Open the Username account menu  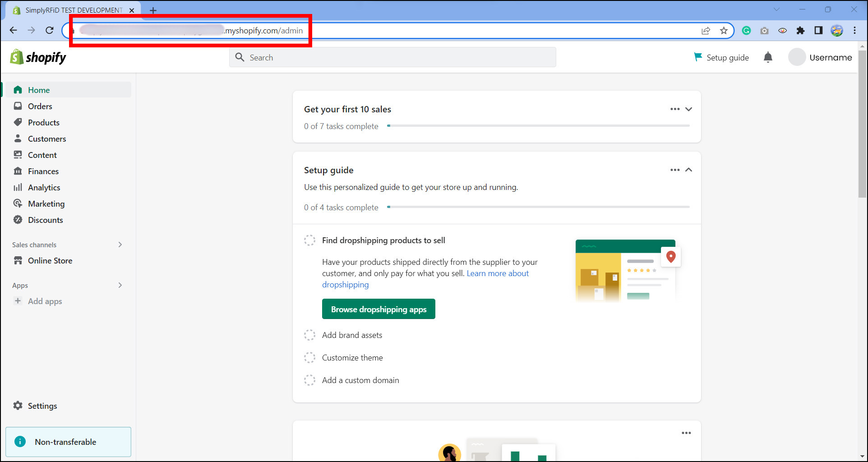tap(820, 57)
